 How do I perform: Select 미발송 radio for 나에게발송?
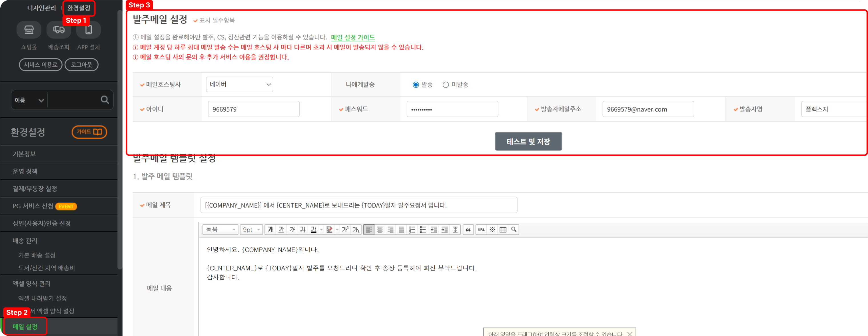[446, 85]
